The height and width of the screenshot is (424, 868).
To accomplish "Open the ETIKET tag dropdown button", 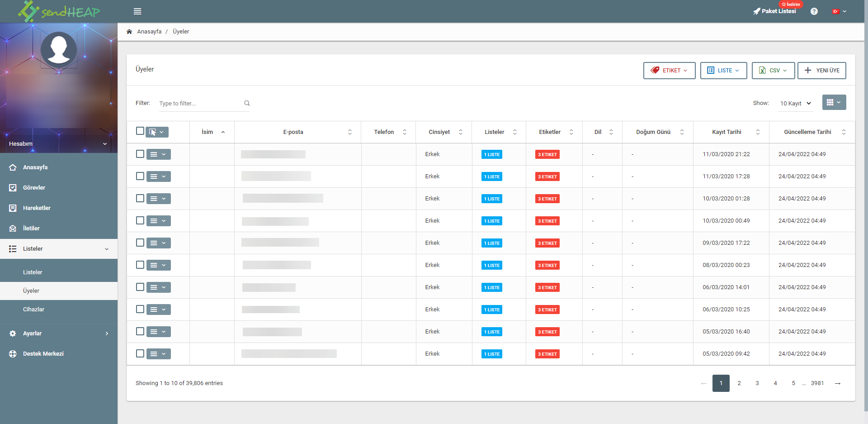I will [x=669, y=71].
